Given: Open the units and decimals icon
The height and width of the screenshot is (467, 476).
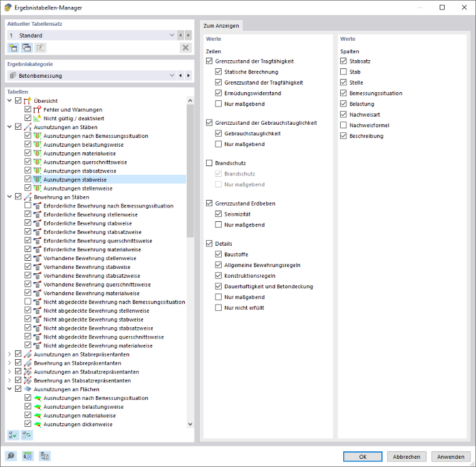Looking at the screenshot, I should point(28,456).
